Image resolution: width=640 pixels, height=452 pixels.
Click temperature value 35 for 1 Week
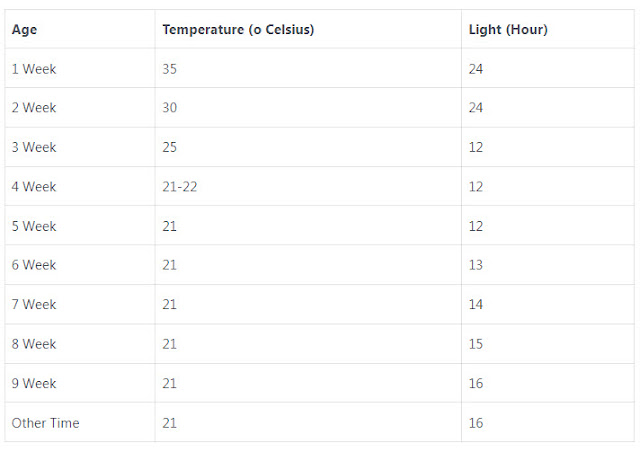(169, 69)
